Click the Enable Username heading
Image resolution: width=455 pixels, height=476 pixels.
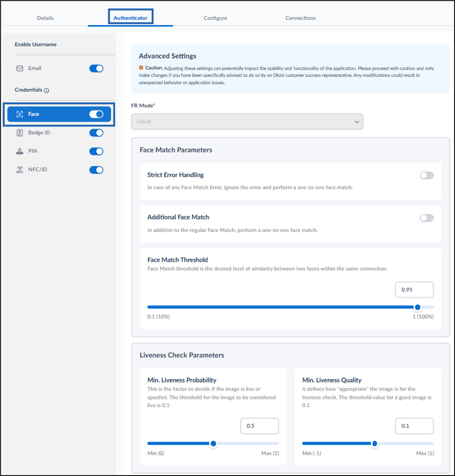(35, 44)
